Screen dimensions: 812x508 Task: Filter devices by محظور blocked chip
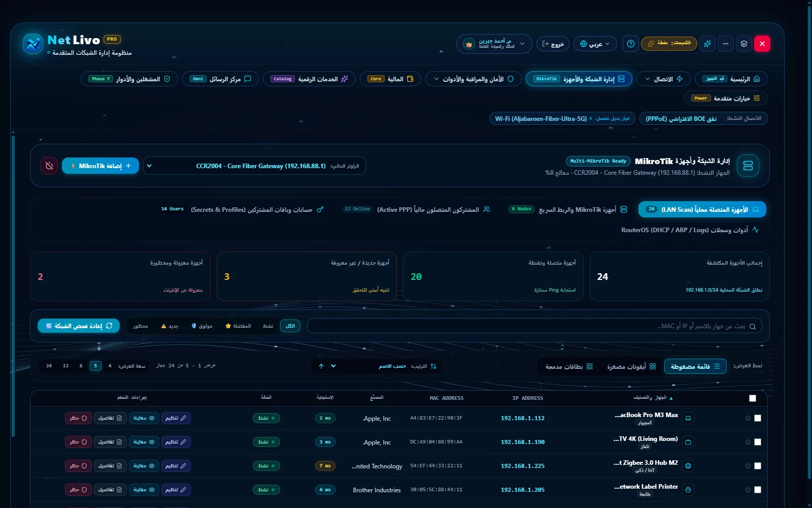141,326
